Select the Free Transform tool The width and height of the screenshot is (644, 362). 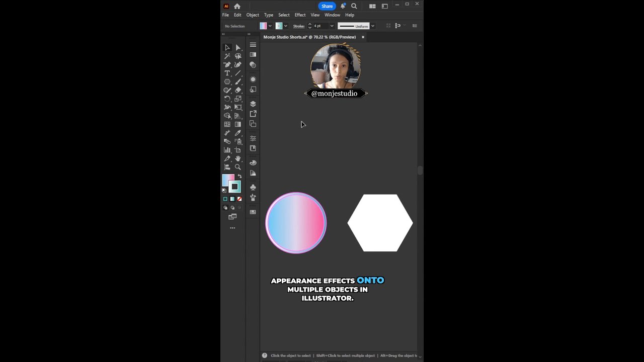point(238,108)
